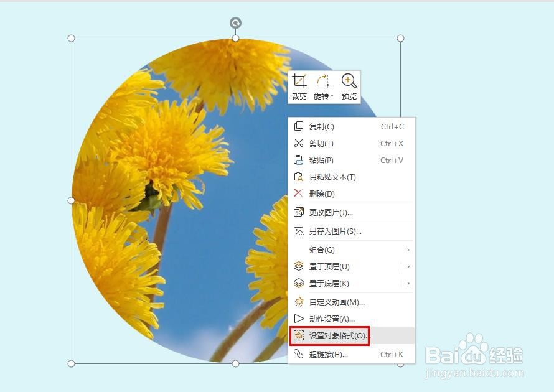554x392 pixels.
Task: Click the star icon for 自定义动画(M)
Action: tap(297, 301)
